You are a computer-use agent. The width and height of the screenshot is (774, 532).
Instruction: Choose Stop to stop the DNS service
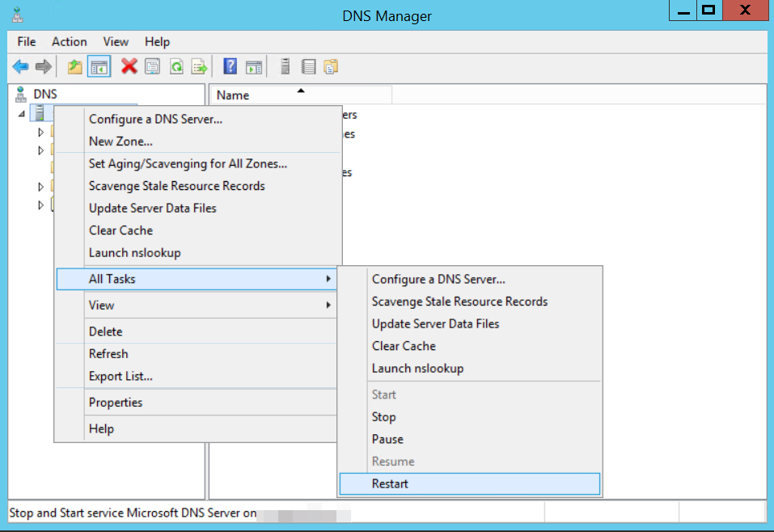(470, 416)
